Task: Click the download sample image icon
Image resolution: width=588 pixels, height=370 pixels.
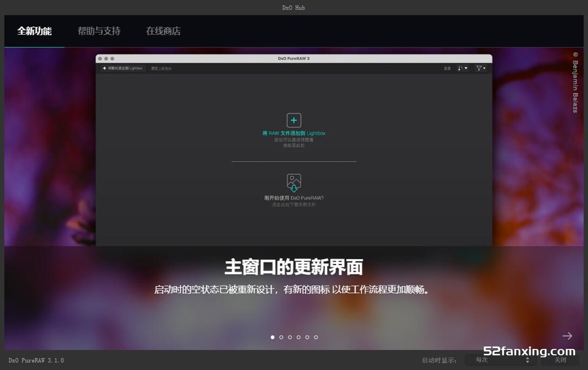Action: click(x=294, y=183)
